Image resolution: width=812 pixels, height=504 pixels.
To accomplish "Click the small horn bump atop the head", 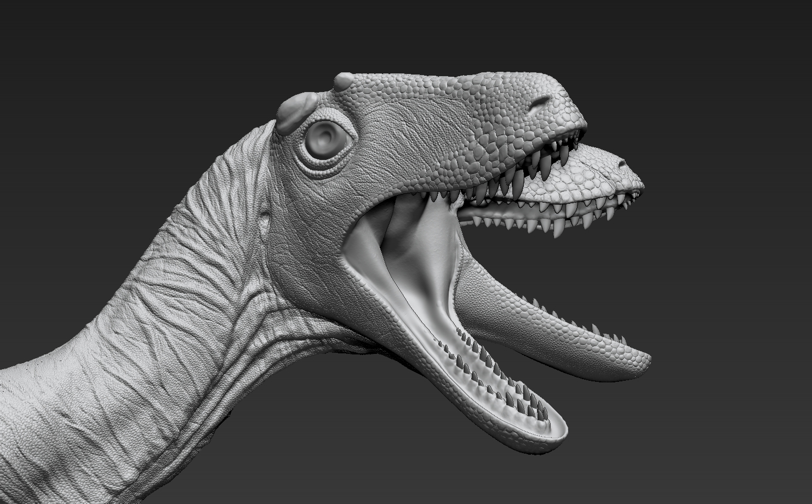I will 344,81.
